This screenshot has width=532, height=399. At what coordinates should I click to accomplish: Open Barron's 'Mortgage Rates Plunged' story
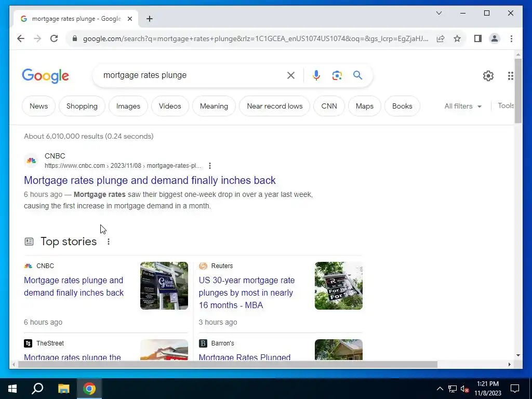tap(245, 357)
